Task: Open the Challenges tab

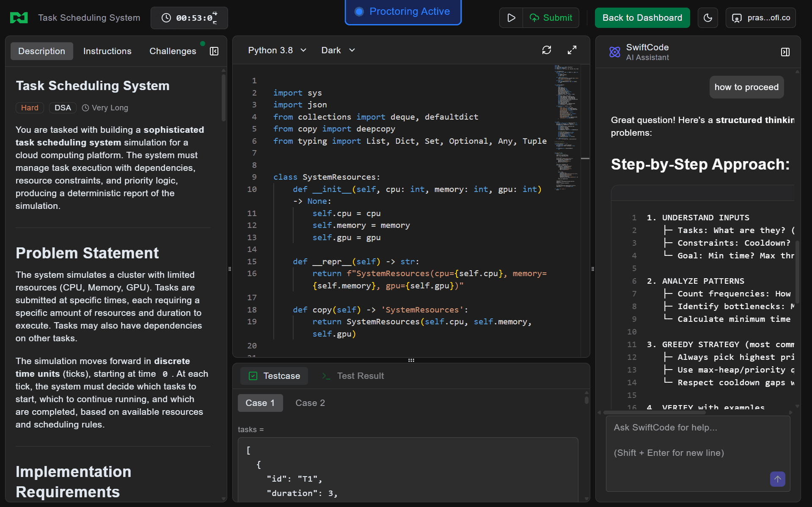Action: (173, 51)
